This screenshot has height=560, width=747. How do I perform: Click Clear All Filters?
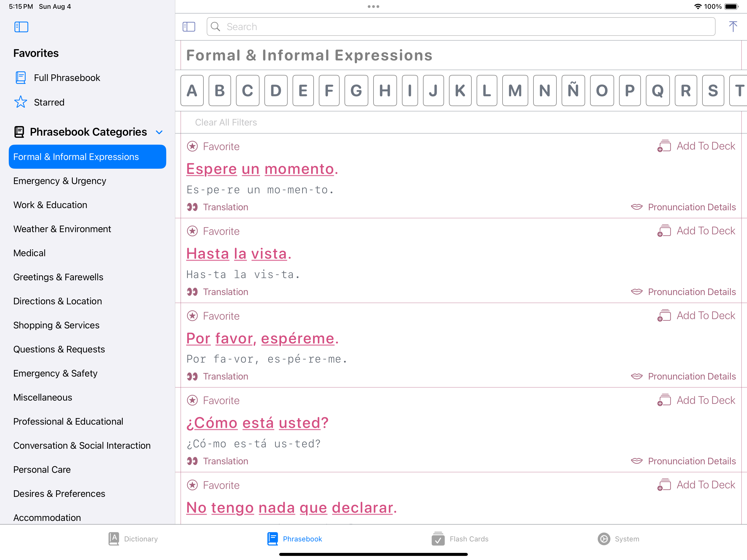226,122
